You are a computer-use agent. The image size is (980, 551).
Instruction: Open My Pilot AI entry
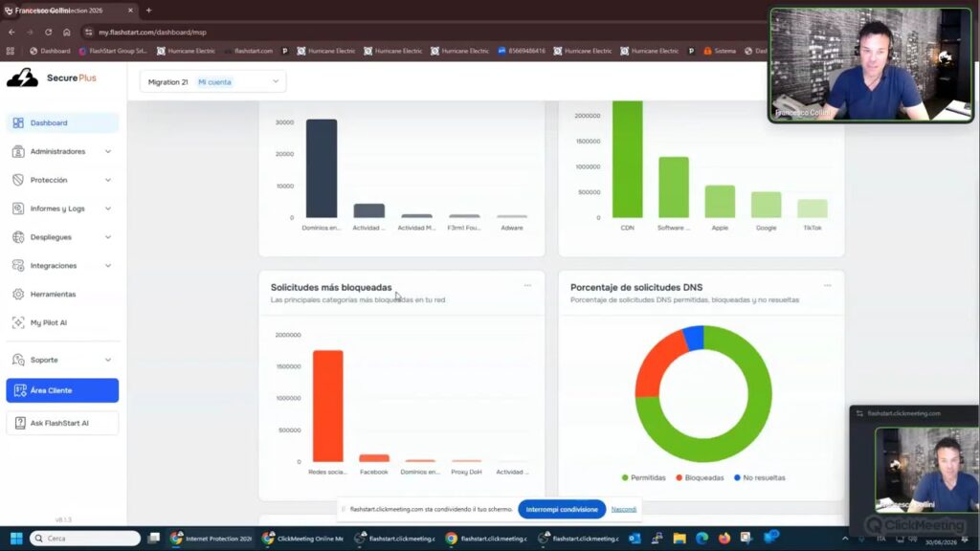click(62, 322)
